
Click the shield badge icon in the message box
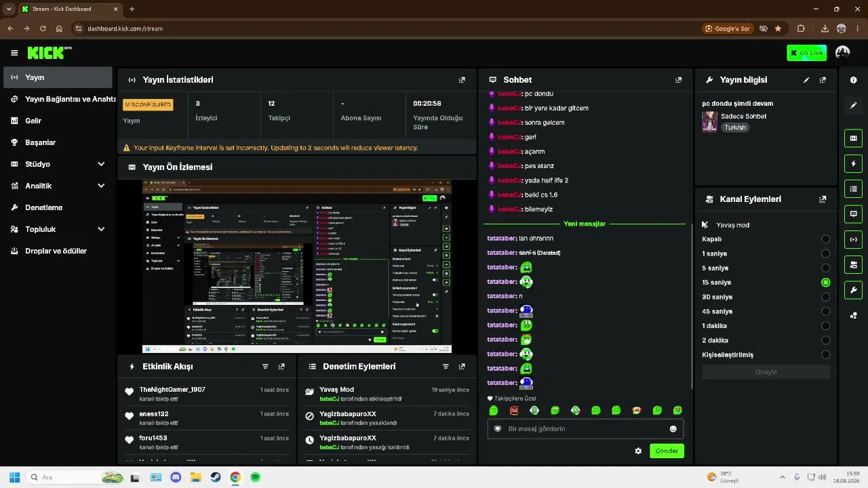tap(498, 429)
